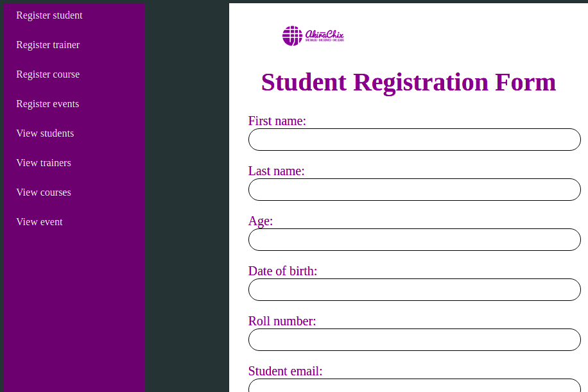588x392 pixels.
Task: Open Register student page
Action: click(49, 15)
